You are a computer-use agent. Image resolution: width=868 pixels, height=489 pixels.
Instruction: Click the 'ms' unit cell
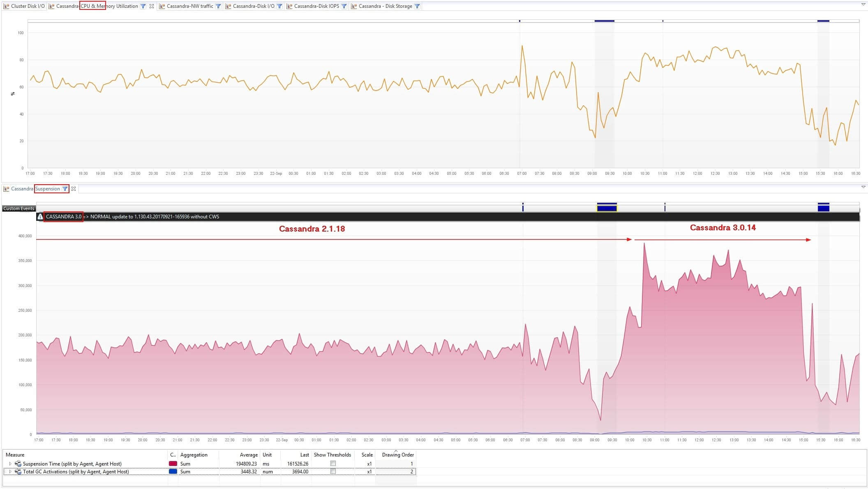tap(266, 464)
